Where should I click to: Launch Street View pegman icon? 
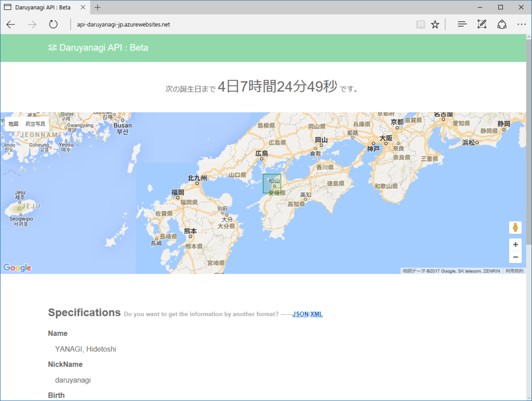pyautogui.click(x=515, y=227)
